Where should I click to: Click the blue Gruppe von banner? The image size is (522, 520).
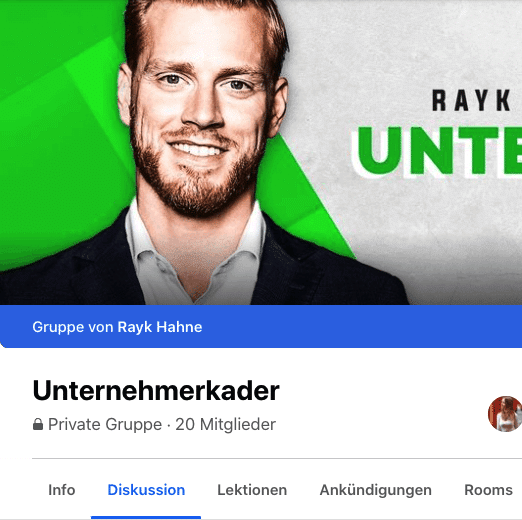(x=261, y=326)
